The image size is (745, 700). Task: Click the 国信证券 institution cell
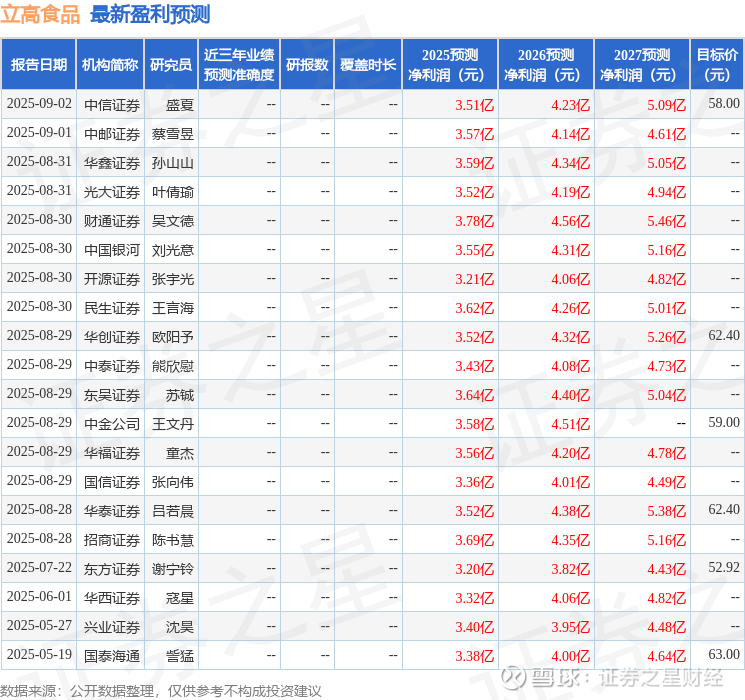click(112, 482)
